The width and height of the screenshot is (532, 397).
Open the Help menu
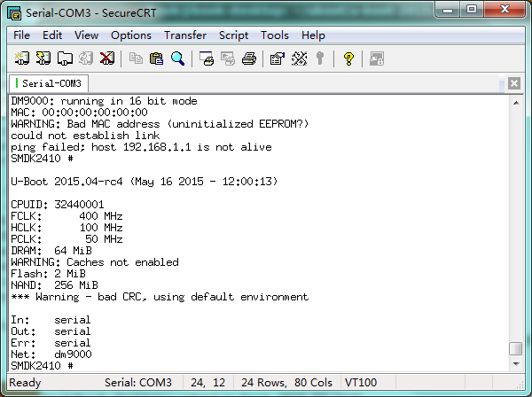click(x=313, y=35)
